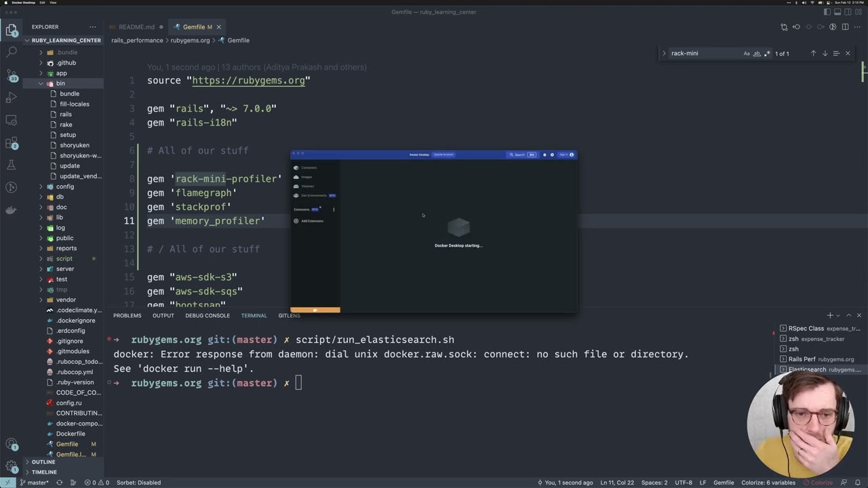Click the notifications bell in status bar
The height and width of the screenshot is (488, 868).
coord(857,483)
